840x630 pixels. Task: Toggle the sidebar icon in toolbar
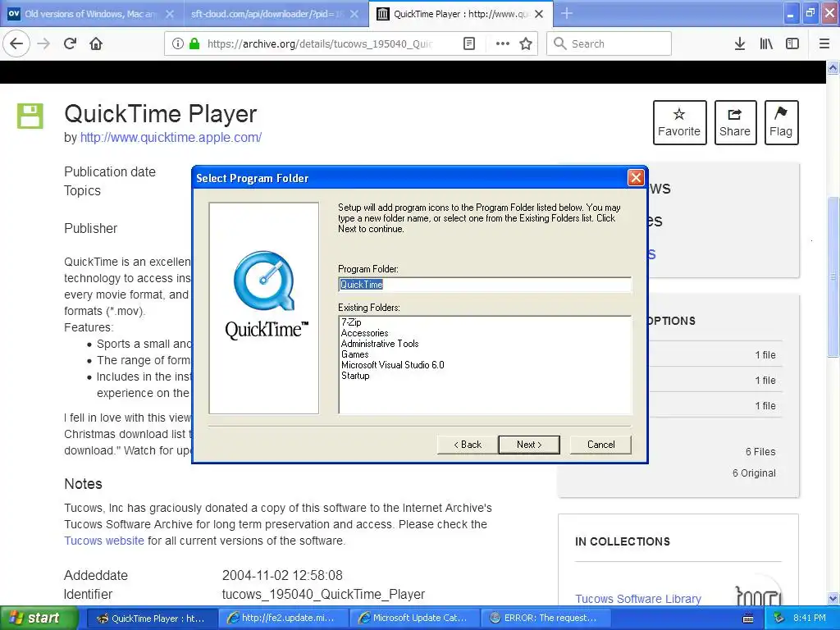click(792, 43)
